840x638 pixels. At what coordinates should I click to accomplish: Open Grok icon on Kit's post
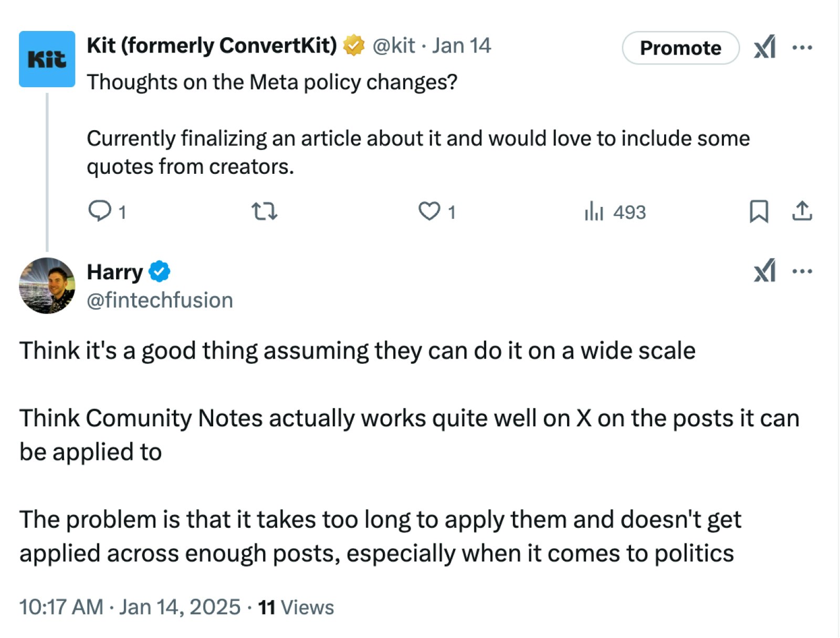[x=765, y=47]
